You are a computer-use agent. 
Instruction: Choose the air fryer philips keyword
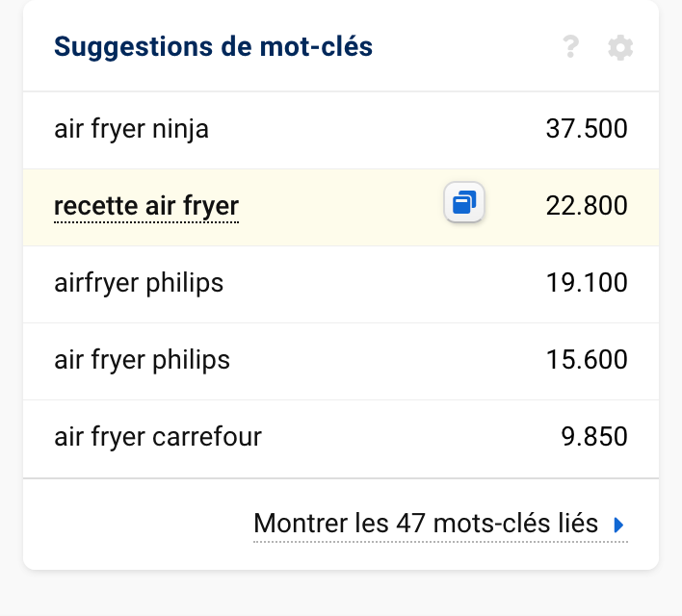[143, 360]
